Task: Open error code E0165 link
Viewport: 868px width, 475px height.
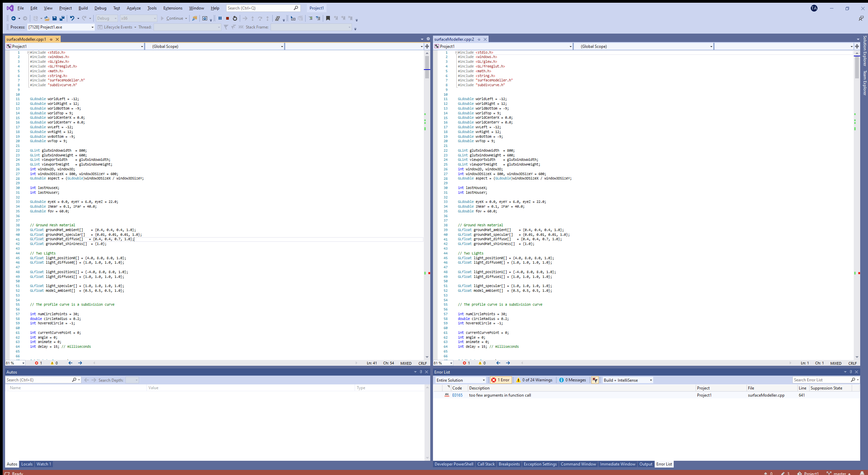Action: tap(457, 395)
